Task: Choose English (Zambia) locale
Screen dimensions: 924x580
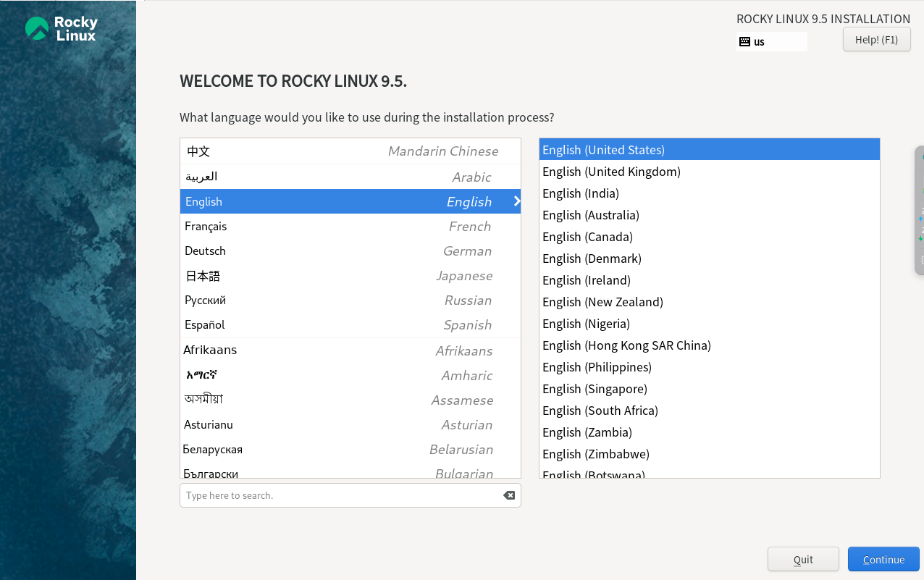Action: tap(710, 432)
